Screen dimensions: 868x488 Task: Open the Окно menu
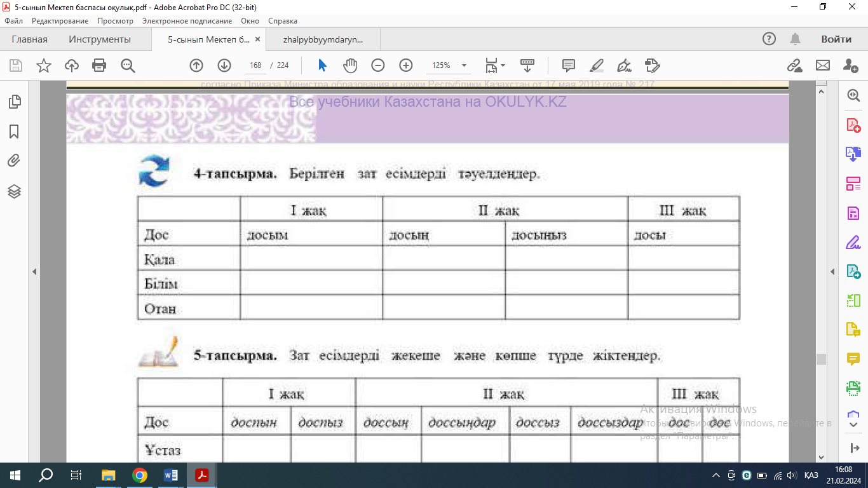click(x=250, y=21)
